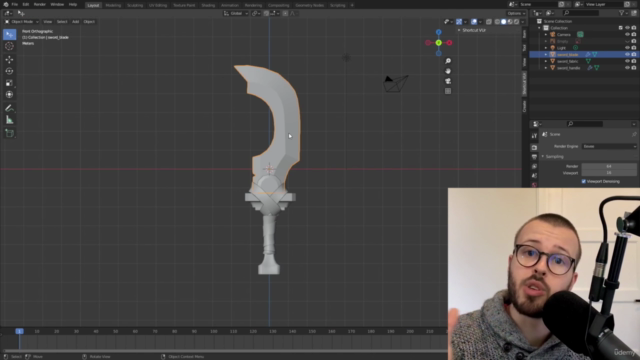Open the Object Mode dropdown
The width and height of the screenshot is (640, 360).
21,22
